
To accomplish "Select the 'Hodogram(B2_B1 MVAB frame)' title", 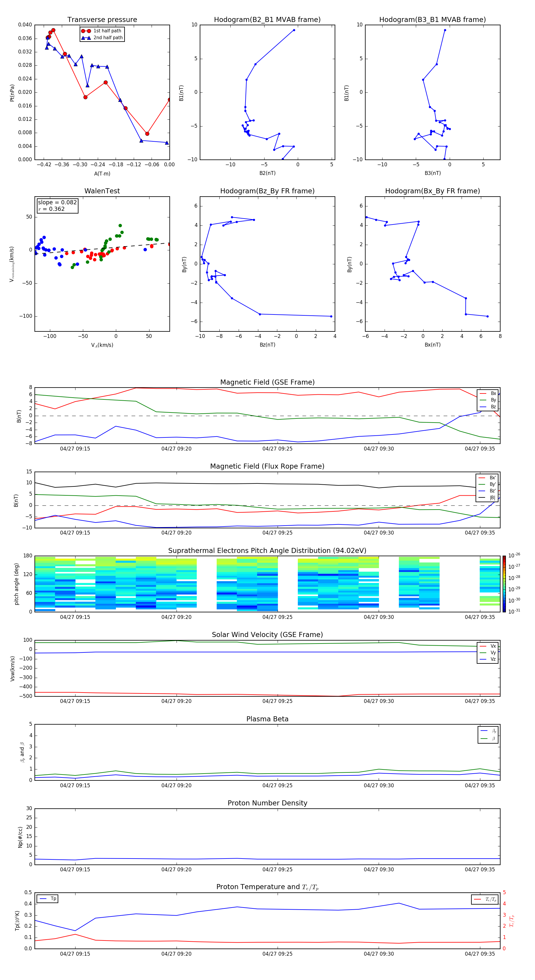I will (267, 20).
